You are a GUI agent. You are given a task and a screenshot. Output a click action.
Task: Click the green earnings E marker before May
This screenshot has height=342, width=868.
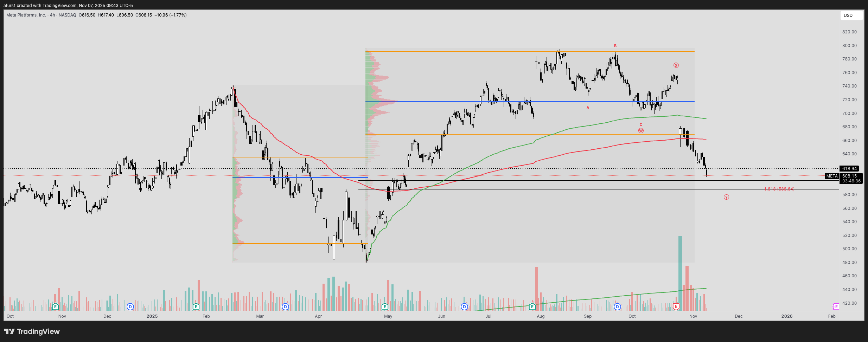(385, 307)
